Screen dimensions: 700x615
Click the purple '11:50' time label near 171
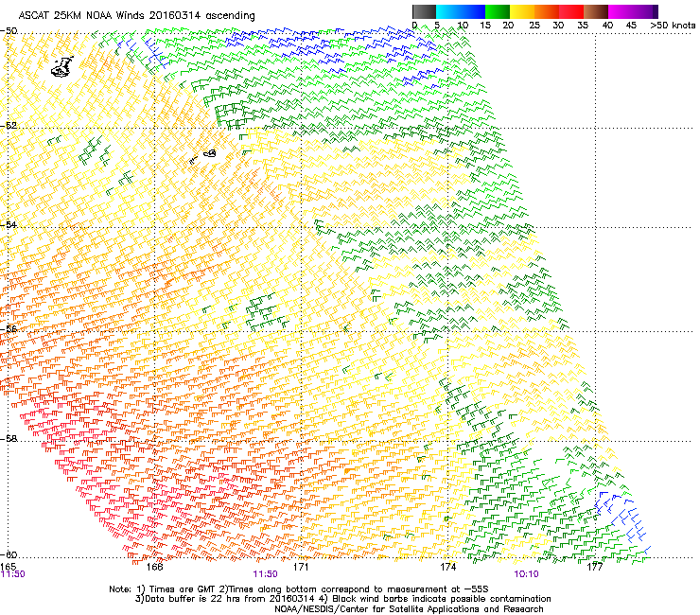click(265, 574)
